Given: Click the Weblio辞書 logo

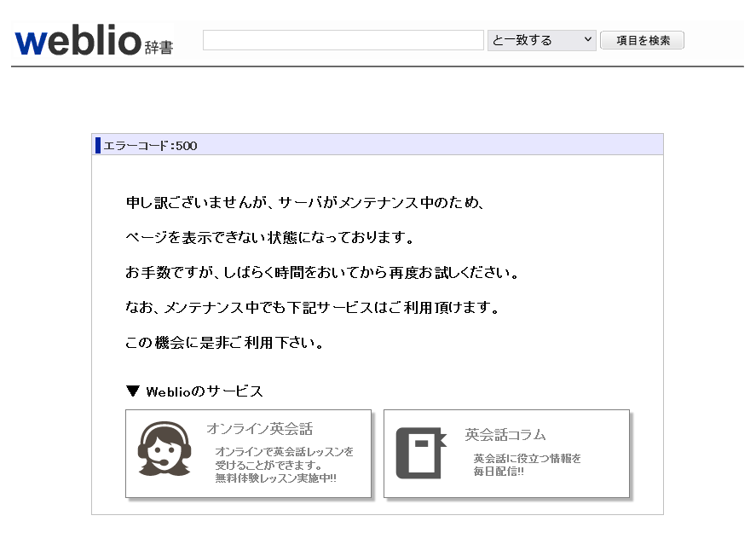Looking at the screenshot, I should pyautogui.click(x=94, y=40).
